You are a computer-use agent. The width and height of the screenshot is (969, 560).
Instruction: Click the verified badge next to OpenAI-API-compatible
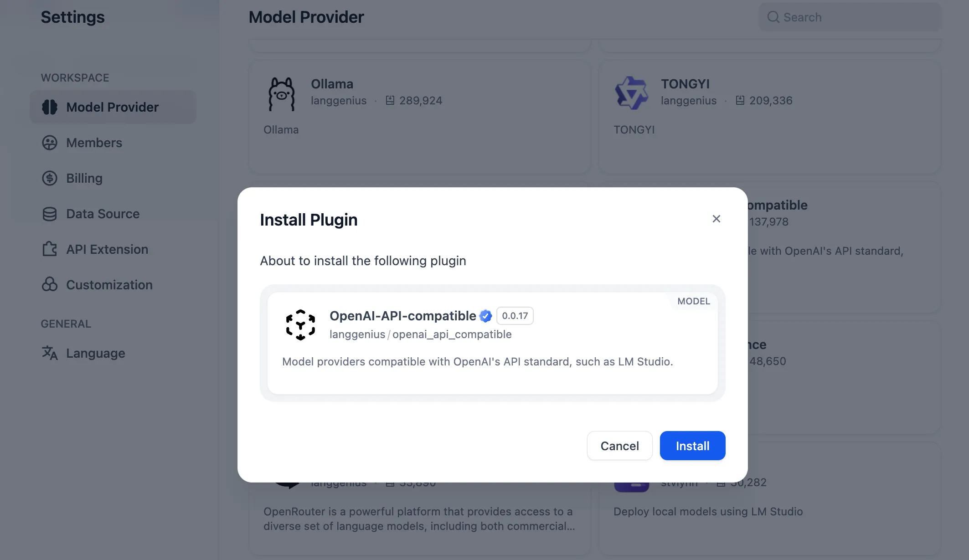(x=486, y=316)
